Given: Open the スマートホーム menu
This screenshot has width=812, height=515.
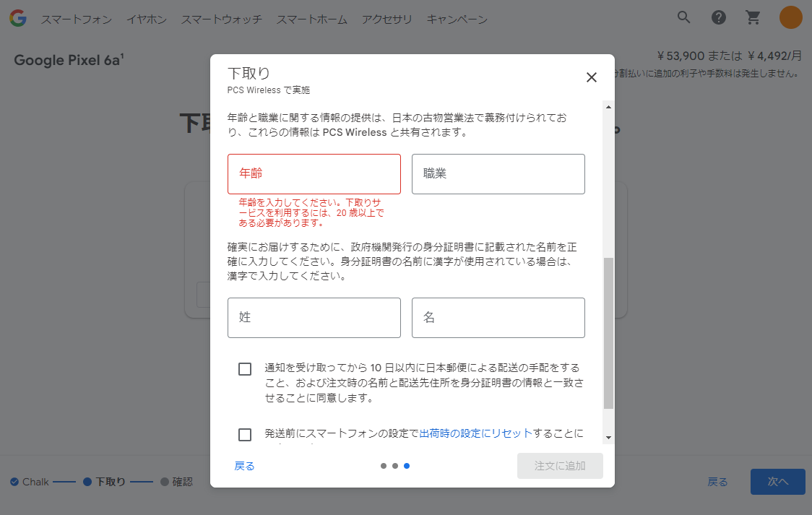Looking at the screenshot, I should (312, 20).
